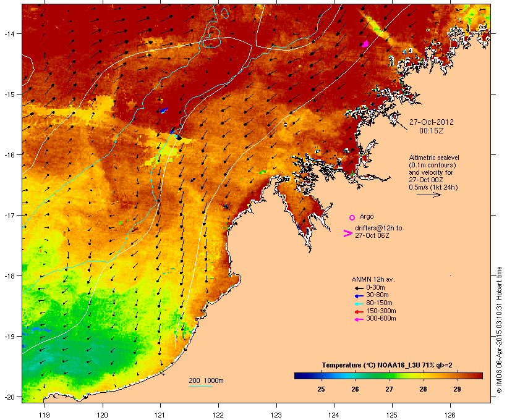Click the cyan 80-150m legend arrow

[359, 304]
